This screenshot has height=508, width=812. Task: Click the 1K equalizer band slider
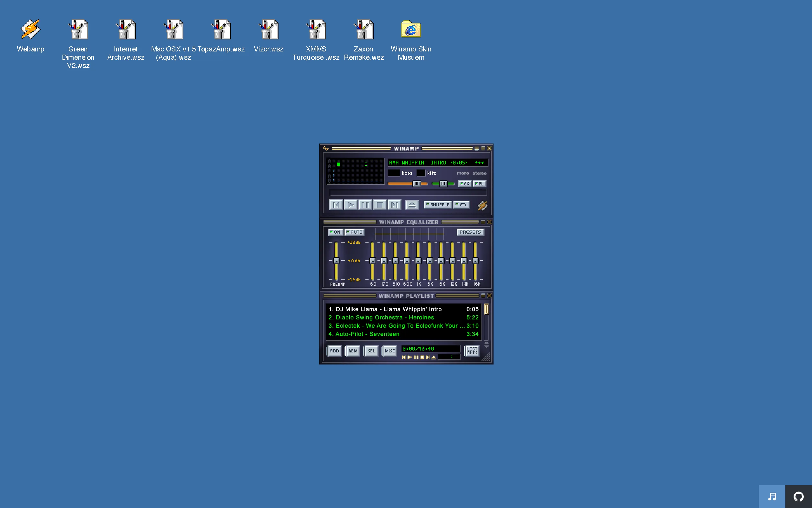[x=418, y=261]
